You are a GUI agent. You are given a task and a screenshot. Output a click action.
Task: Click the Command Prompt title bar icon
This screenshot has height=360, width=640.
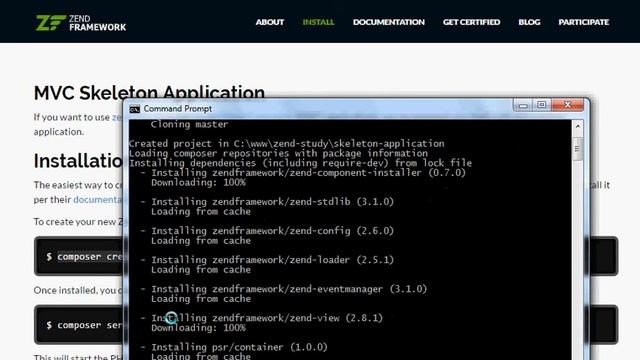tap(135, 109)
